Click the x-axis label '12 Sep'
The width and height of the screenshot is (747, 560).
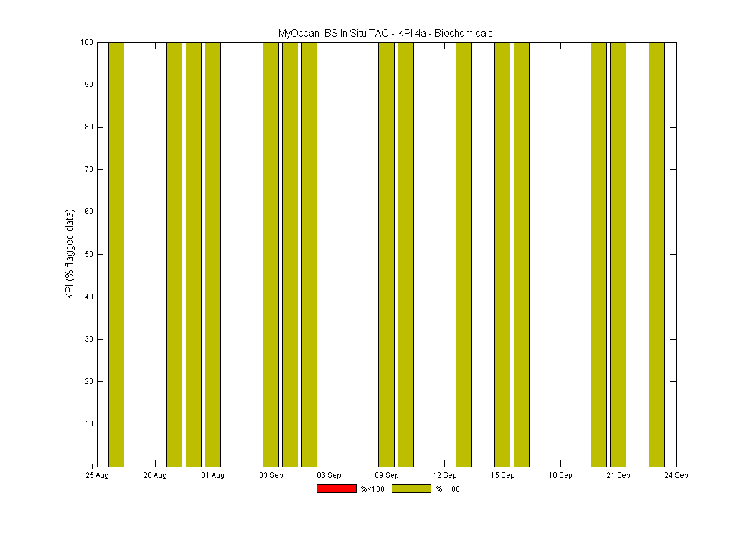pyautogui.click(x=444, y=475)
